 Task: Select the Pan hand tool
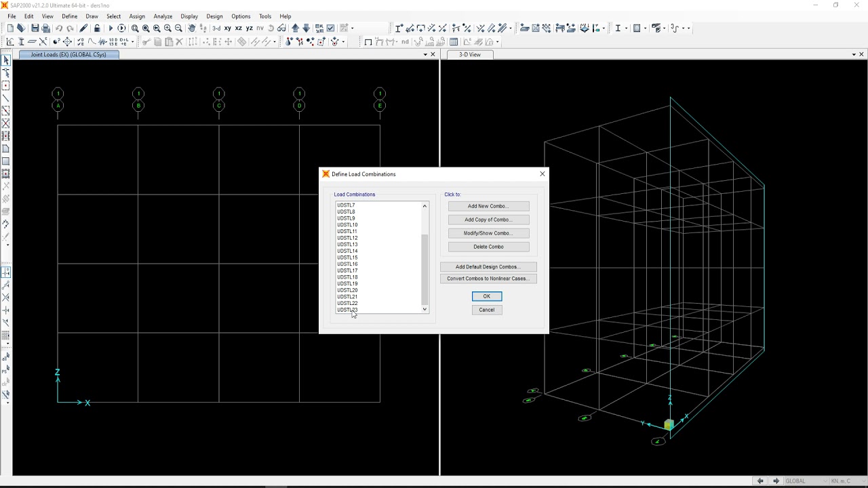(192, 28)
